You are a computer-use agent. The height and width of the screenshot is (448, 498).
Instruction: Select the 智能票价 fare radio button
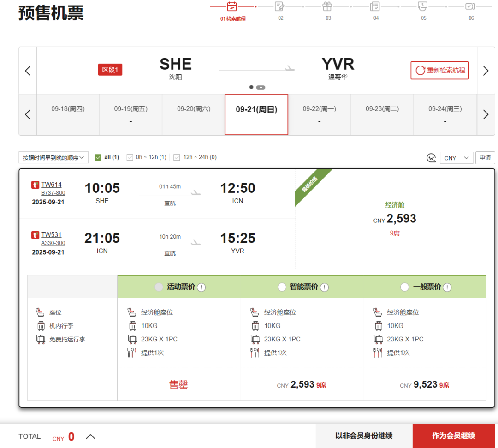pos(282,287)
